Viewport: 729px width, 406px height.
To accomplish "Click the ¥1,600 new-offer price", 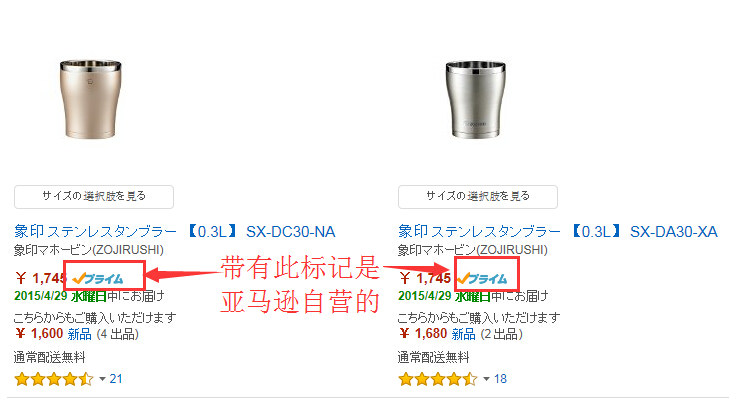I will point(39,334).
